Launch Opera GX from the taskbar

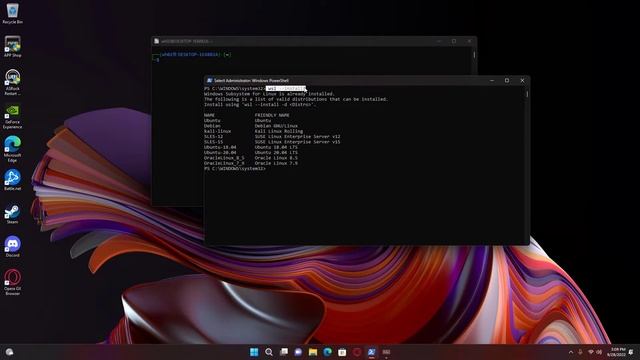(357, 352)
